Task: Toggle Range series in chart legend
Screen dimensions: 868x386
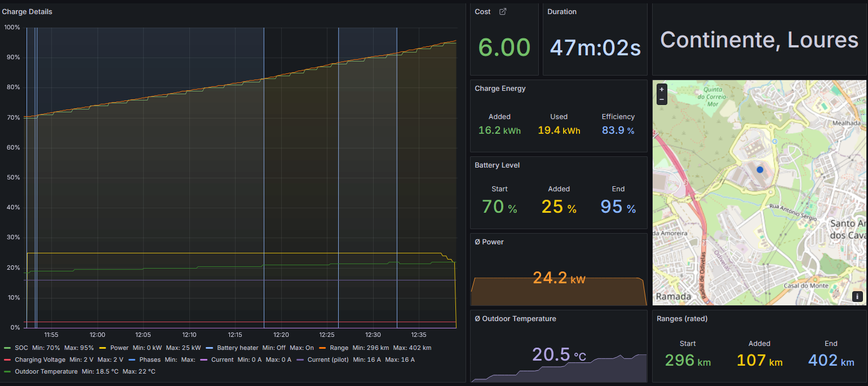Action: click(339, 348)
